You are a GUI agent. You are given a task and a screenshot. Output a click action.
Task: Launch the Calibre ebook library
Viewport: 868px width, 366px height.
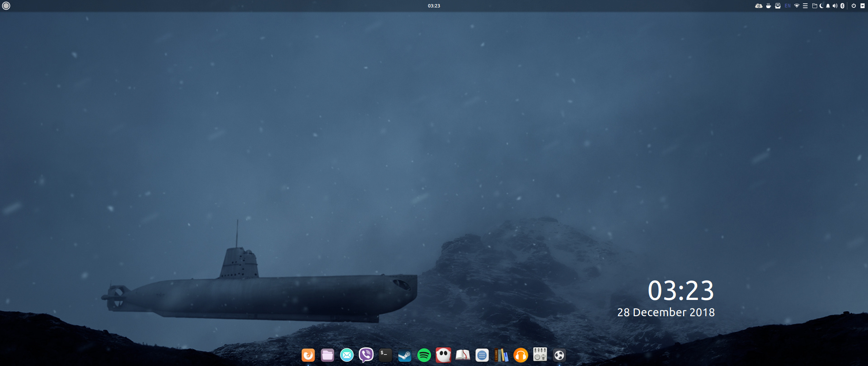pos(501,355)
